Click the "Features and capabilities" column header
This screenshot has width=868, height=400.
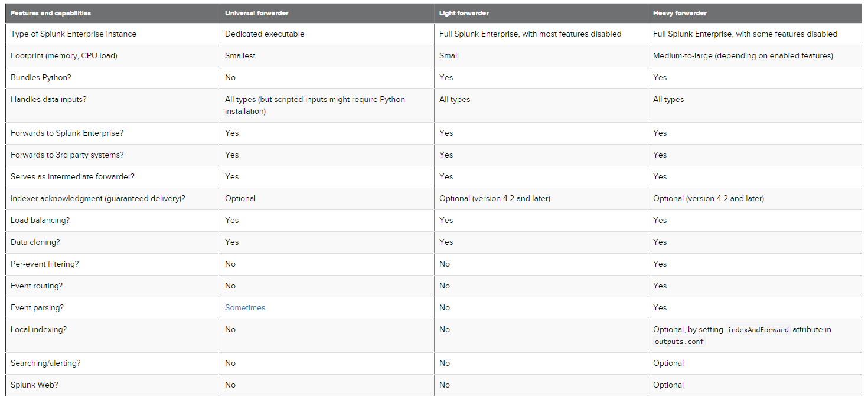pos(51,13)
